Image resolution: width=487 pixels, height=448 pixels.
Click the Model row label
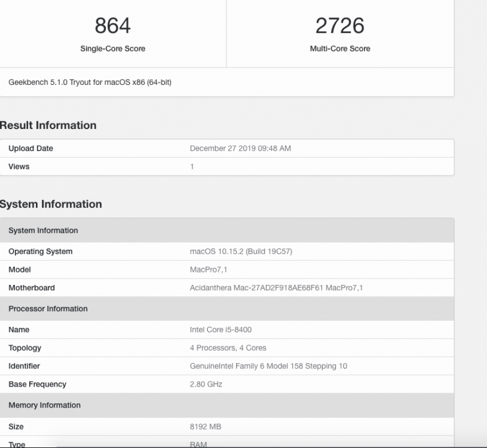[20, 269]
